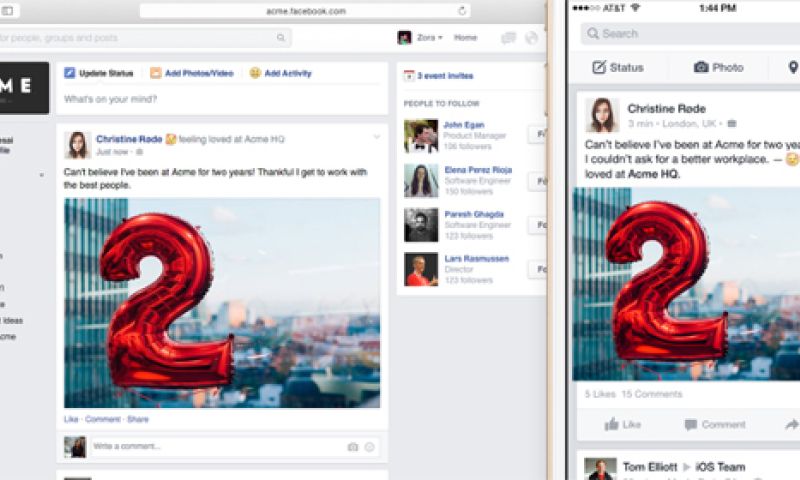Tap the Share arrow icon in mobile app
The image size is (800, 480).
point(792,424)
